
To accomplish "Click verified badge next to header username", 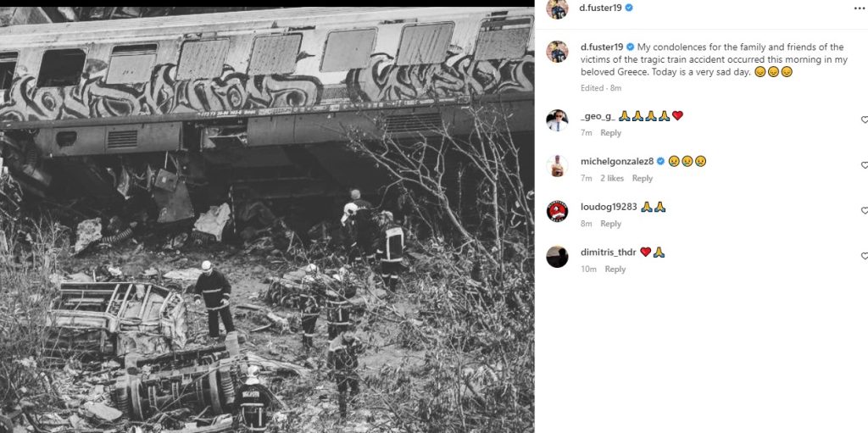I will (x=629, y=8).
